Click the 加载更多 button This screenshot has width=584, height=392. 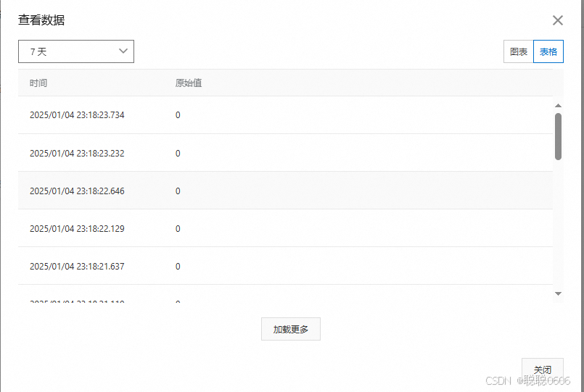tap(291, 329)
